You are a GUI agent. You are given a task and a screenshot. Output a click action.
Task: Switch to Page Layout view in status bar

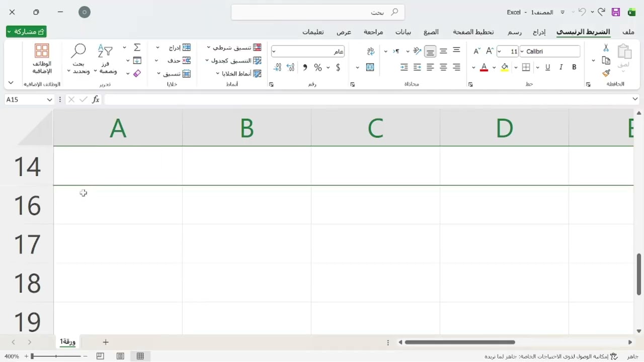[x=120, y=356]
